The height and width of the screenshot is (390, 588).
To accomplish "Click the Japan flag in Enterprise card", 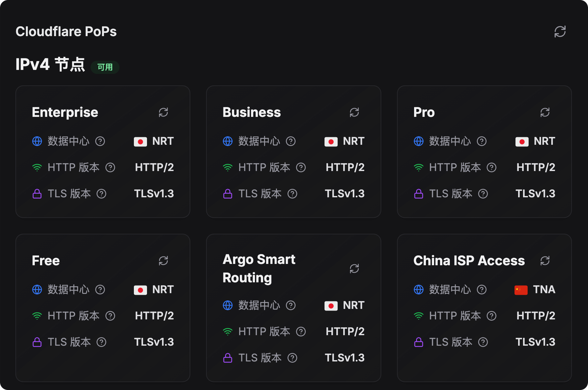I will pos(140,142).
